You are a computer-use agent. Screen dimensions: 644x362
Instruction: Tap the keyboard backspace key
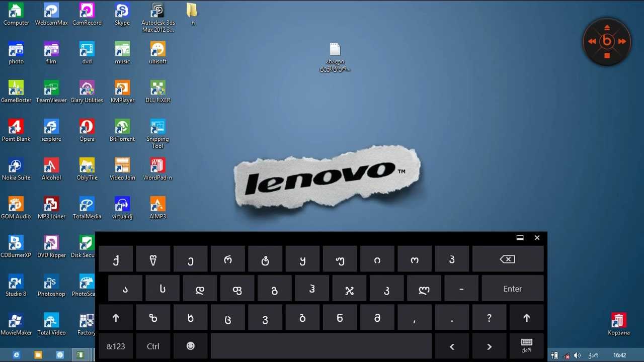pyautogui.click(x=508, y=259)
